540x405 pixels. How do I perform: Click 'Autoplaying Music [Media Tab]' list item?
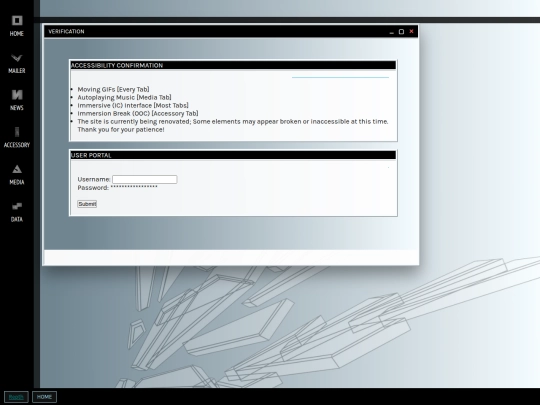[x=124, y=97]
